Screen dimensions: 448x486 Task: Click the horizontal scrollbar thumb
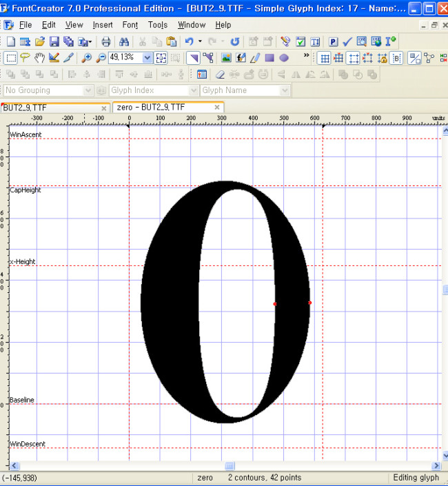230,466
